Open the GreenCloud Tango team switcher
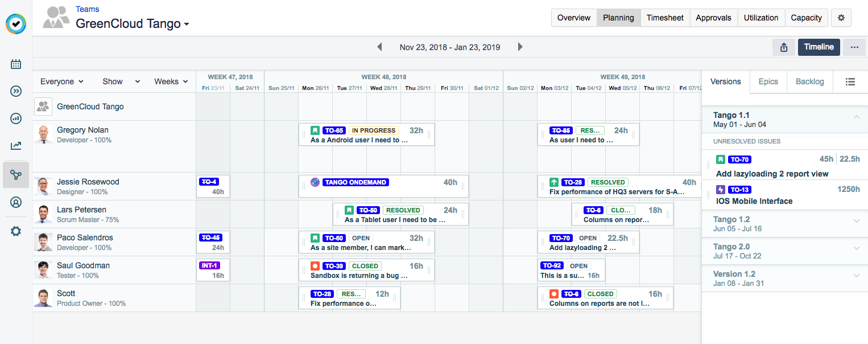Image resolution: width=868 pixels, height=344 pixels. tap(132, 24)
